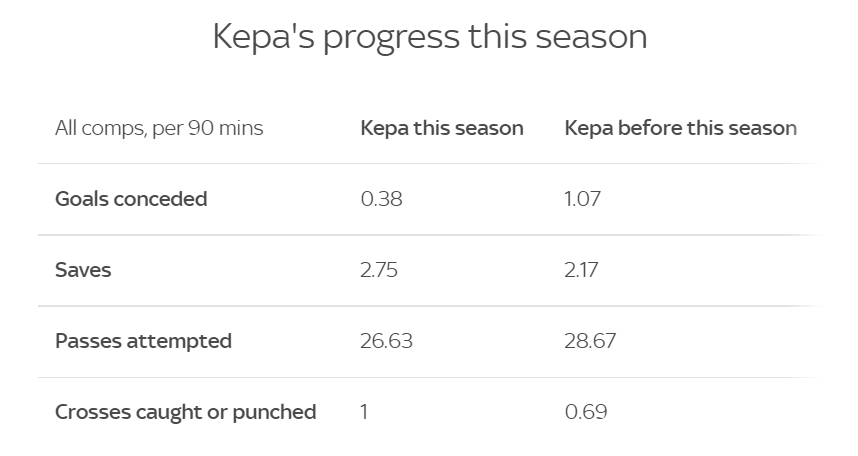Select the 0.69 crosses value
858x456 pixels.
585,412
